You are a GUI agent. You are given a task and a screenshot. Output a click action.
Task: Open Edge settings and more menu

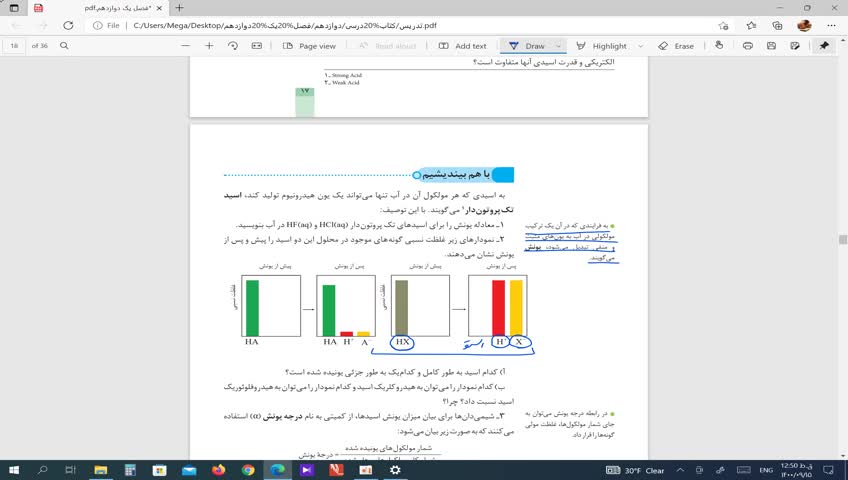[831, 25]
